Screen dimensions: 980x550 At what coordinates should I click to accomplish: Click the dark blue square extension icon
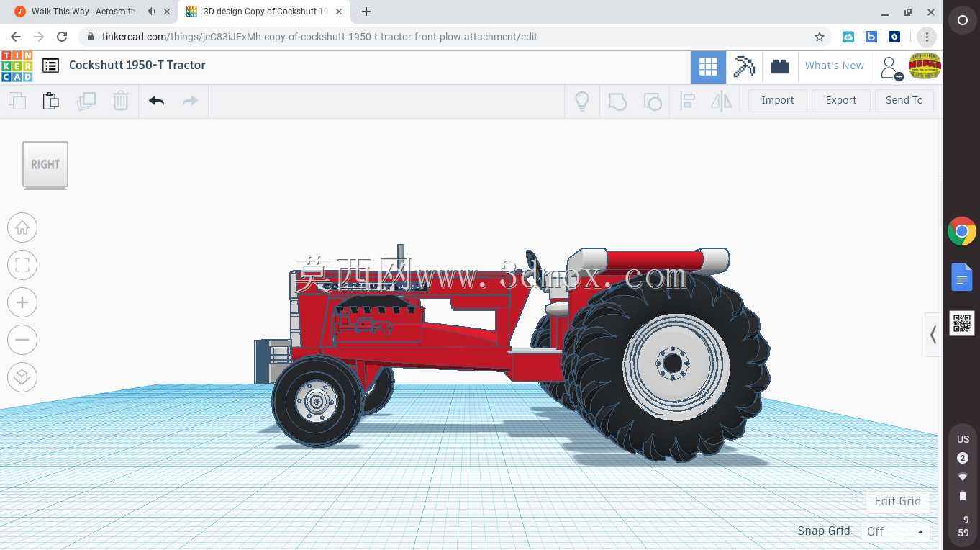tap(894, 37)
